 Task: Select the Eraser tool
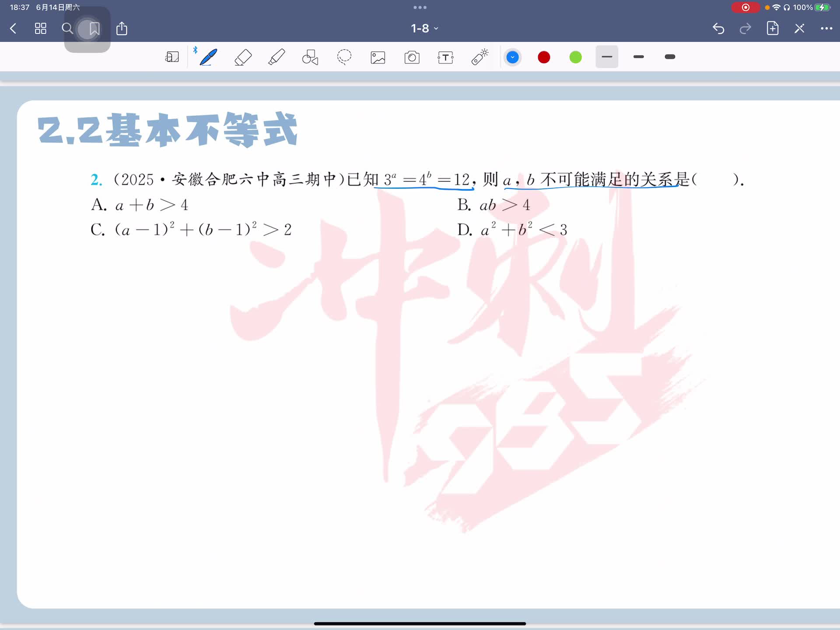243,57
